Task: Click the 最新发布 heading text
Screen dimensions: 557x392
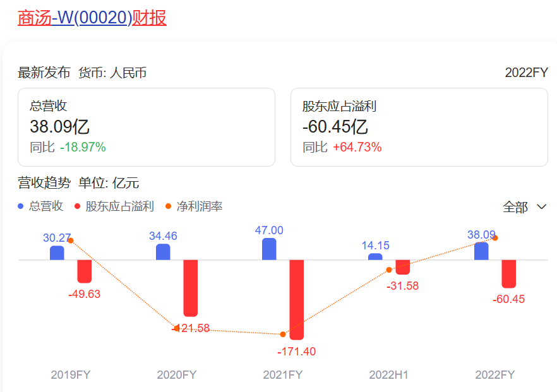Action: tap(44, 73)
